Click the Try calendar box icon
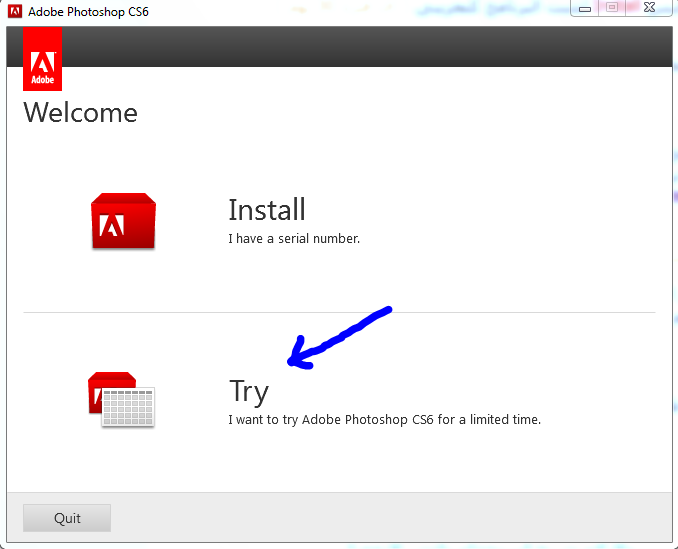The width and height of the screenshot is (678, 549). (122, 399)
